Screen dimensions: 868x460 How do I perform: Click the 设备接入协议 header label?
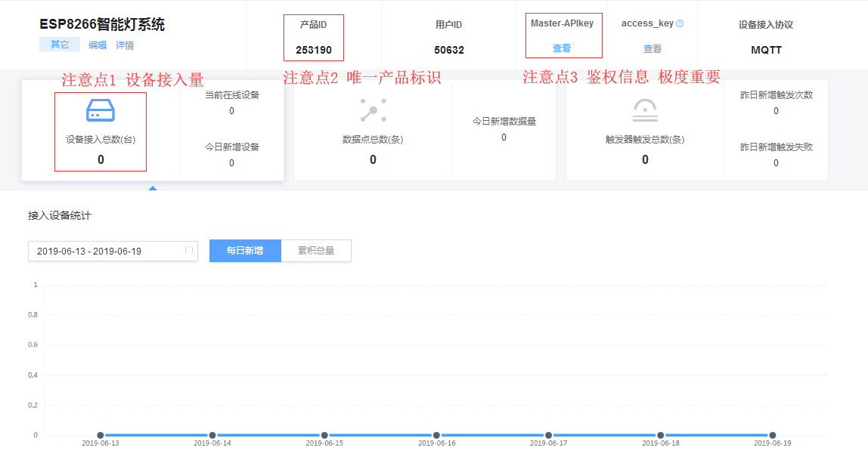[x=766, y=24]
